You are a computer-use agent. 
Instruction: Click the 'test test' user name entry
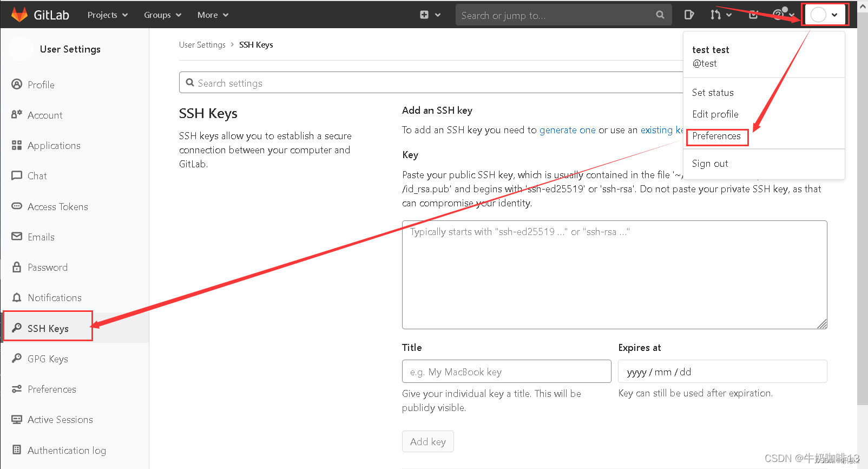coord(711,50)
